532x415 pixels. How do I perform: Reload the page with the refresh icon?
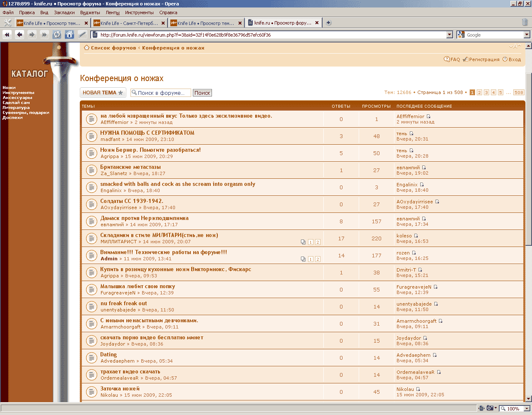click(57, 35)
